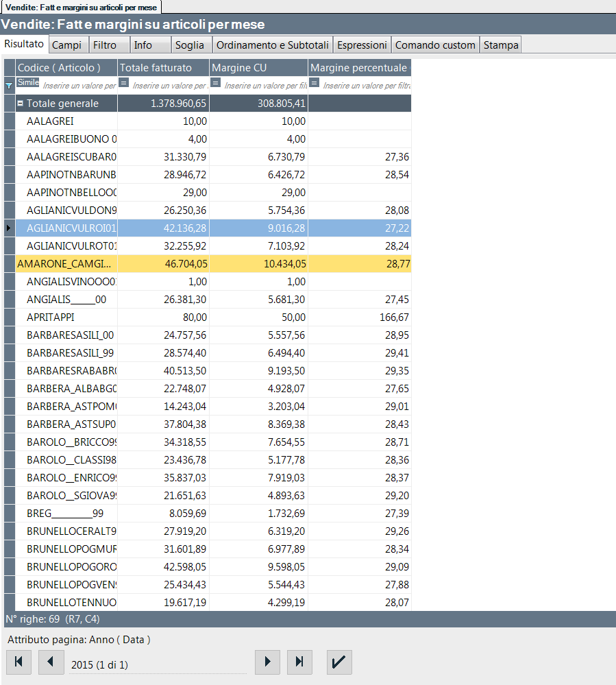Click the row indicator arrow for AGLIANICVULROI01
The image size is (616, 685).
click(x=9, y=228)
